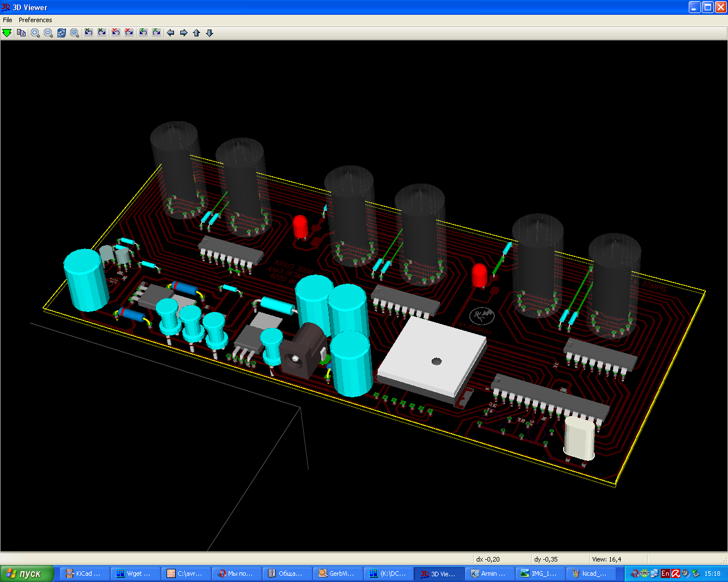Redraw the 3D view
Screen dimensions: 728x582
61,33
